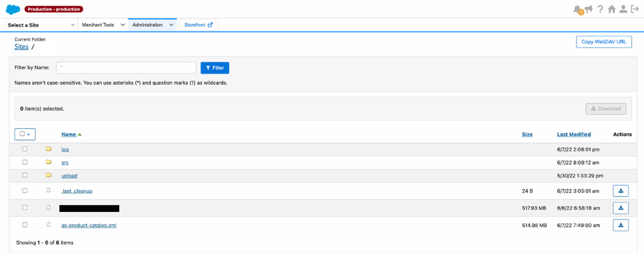Focus the Filter by Name text field
The image size is (644, 258).
tap(126, 68)
